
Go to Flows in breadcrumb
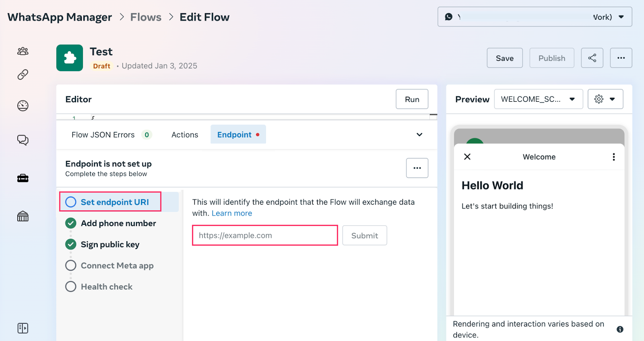pyautogui.click(x=146, y=17)
